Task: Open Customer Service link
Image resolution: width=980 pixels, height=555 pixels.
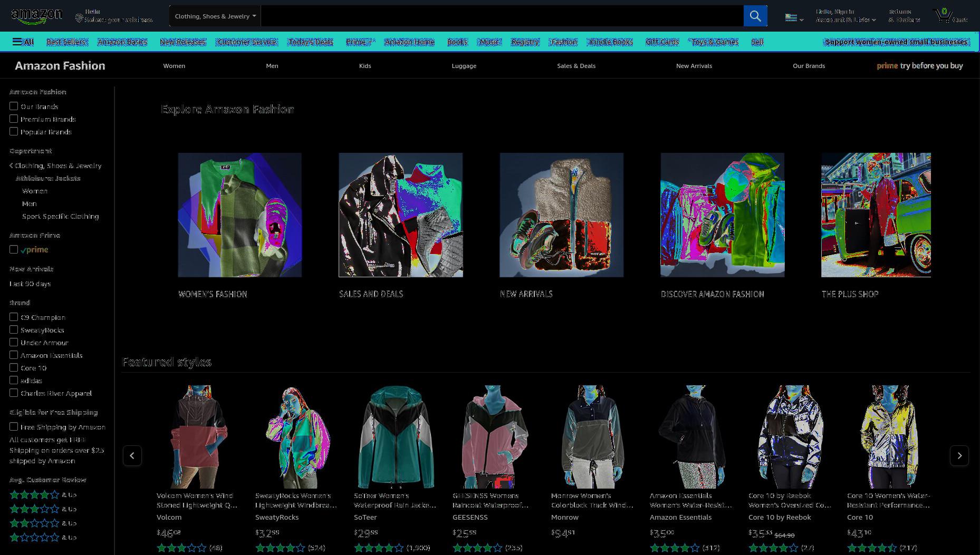Action: pos(247,42)
